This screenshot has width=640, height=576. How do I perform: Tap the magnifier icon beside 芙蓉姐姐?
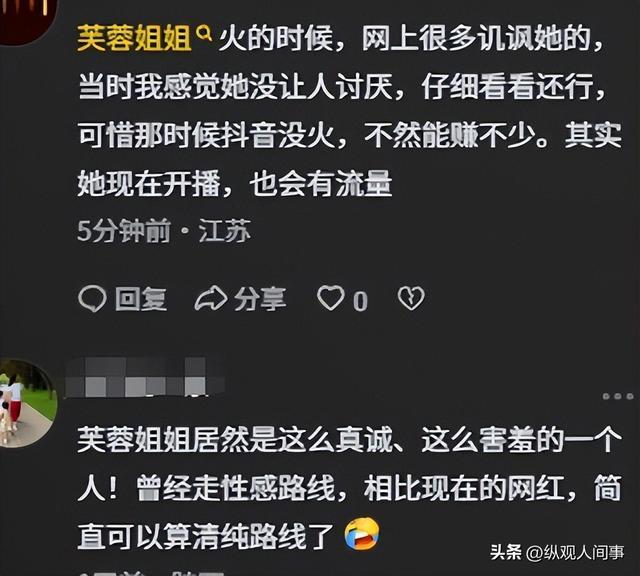[204, 33]
